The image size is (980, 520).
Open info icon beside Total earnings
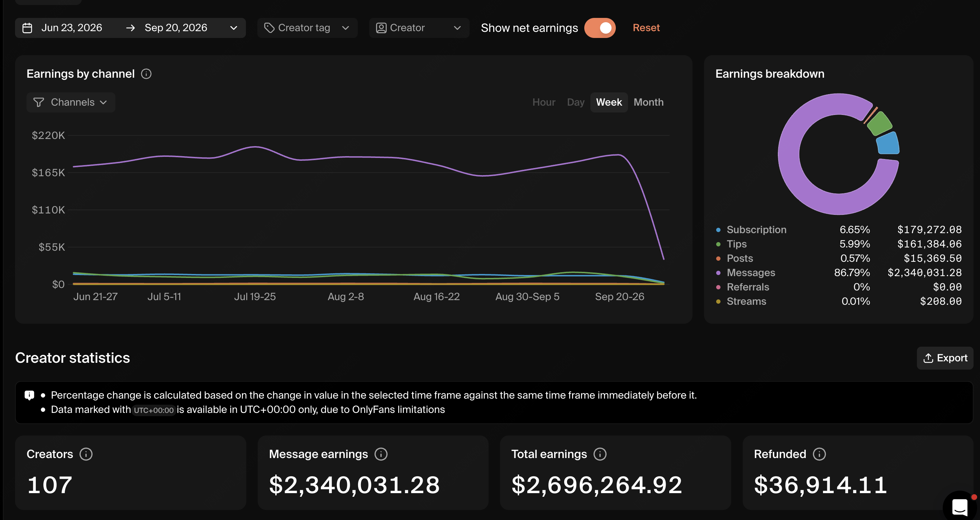(600, 454)
